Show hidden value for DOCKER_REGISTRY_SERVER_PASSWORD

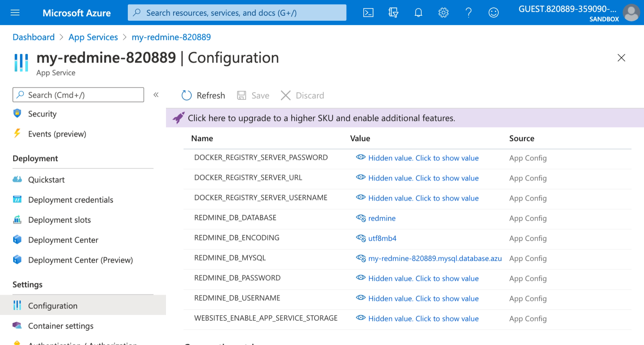tap(423, 158)
